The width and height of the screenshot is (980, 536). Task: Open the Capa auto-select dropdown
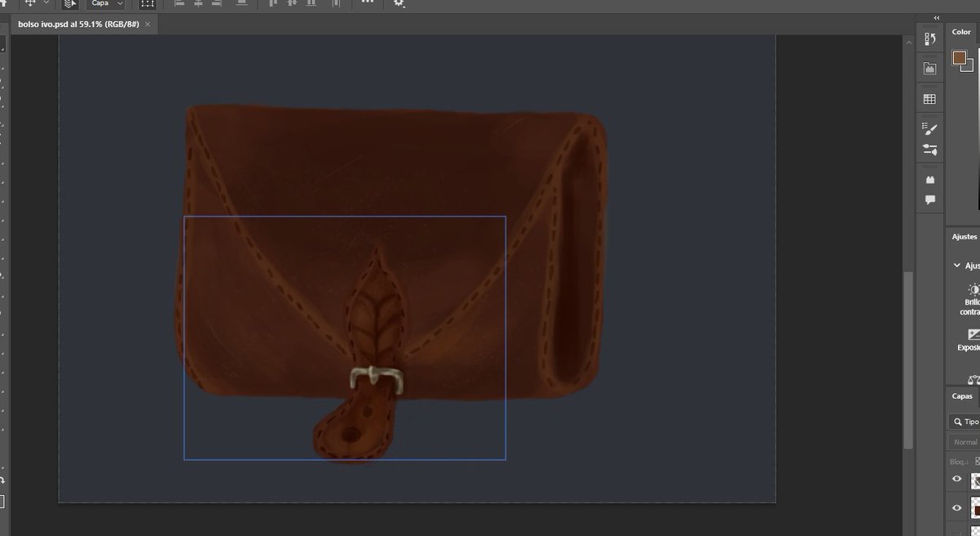click(106, 3)
